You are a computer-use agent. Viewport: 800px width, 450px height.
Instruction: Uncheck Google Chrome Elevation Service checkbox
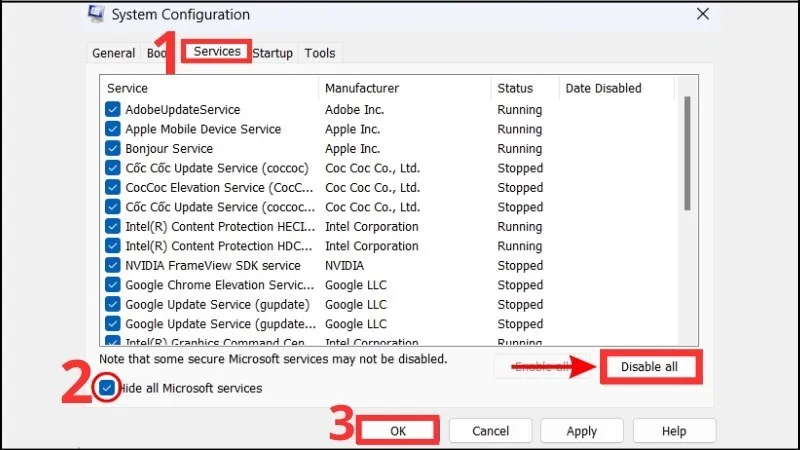[113, 285]
